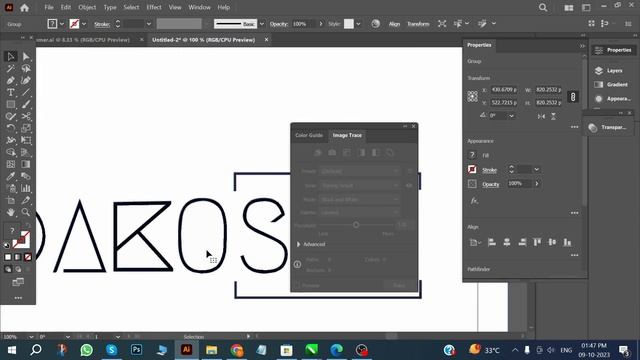Select the Hand tool
640x360 pixels.
(11, 212)
